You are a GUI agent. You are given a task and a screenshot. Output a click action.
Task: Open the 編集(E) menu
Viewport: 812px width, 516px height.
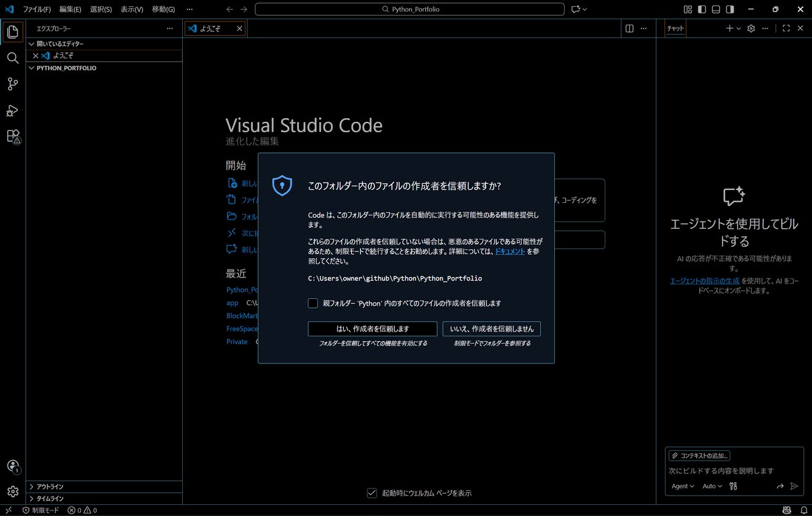[x=70, y=9]
